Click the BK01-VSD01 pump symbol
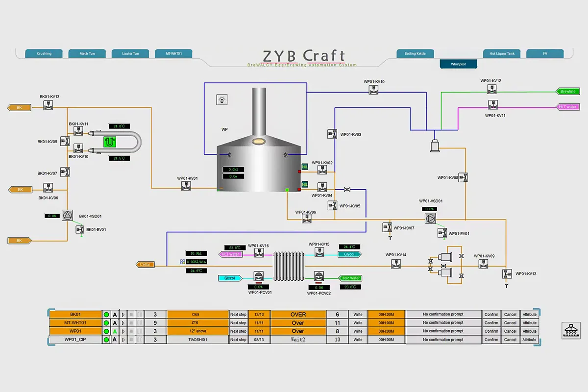Image resolution: width=588 pixels, height=392 pixels. click(x=67, y=216)
